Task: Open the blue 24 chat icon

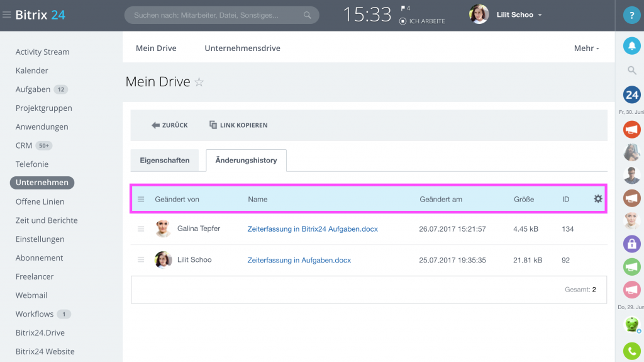Action: [631, 95]
